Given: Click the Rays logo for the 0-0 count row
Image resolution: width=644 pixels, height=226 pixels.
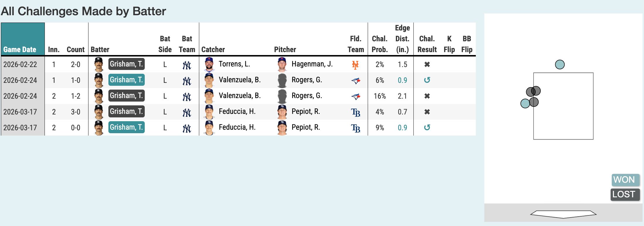Looking at the screenshot, I should click(x=356, y=128).
